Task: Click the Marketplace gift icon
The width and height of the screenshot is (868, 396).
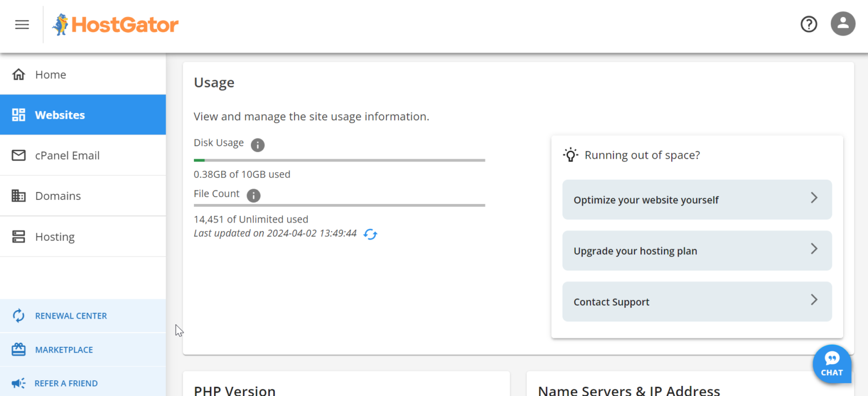Action: [19, 349]
